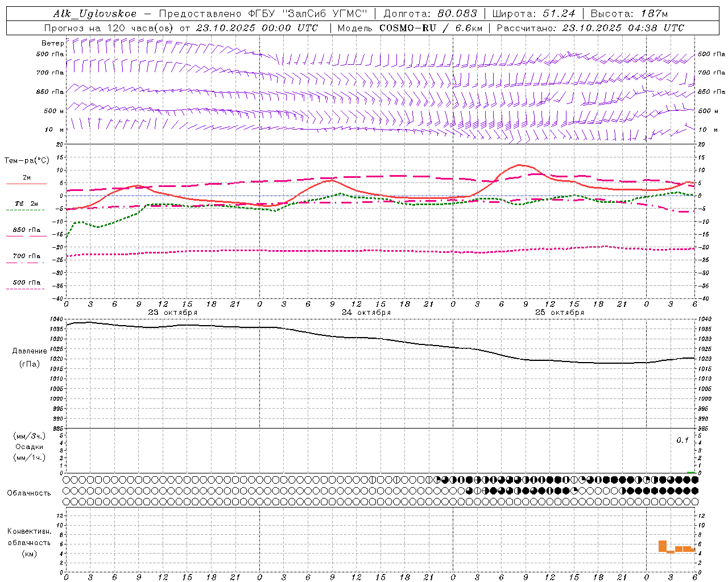This screenshot has width=728, height=582.
Task: Click the model name COSMO-RU
Action: [x=408, y=28]
